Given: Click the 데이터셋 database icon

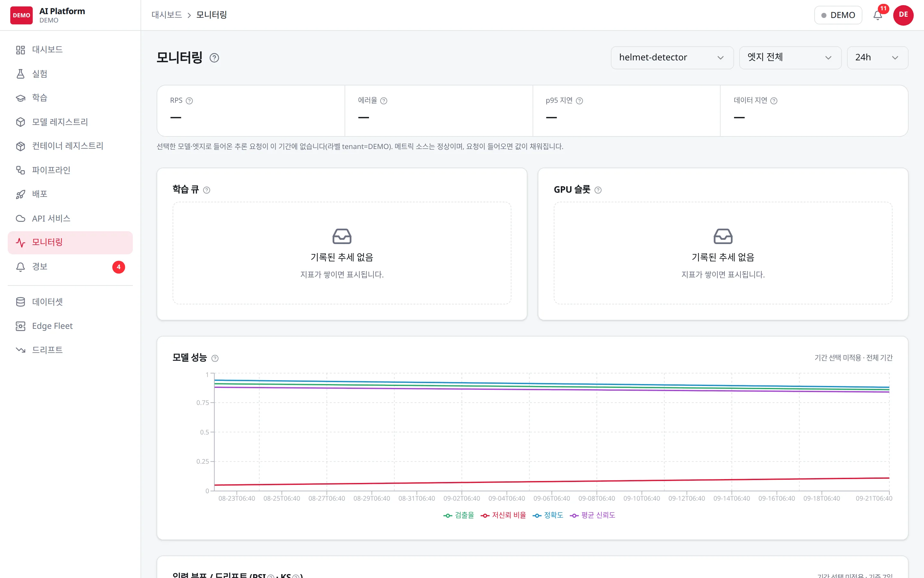Looking at the screenshot, I should [21, 302].
